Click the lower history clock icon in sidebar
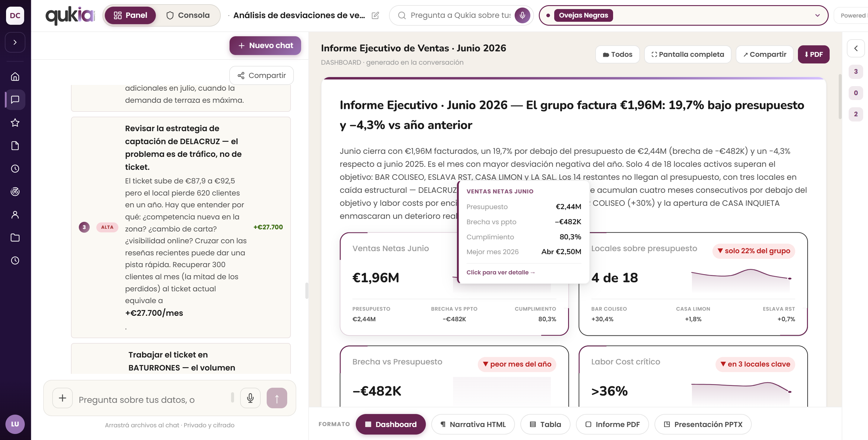The image size is (868, 440). [x=15, y=260]
